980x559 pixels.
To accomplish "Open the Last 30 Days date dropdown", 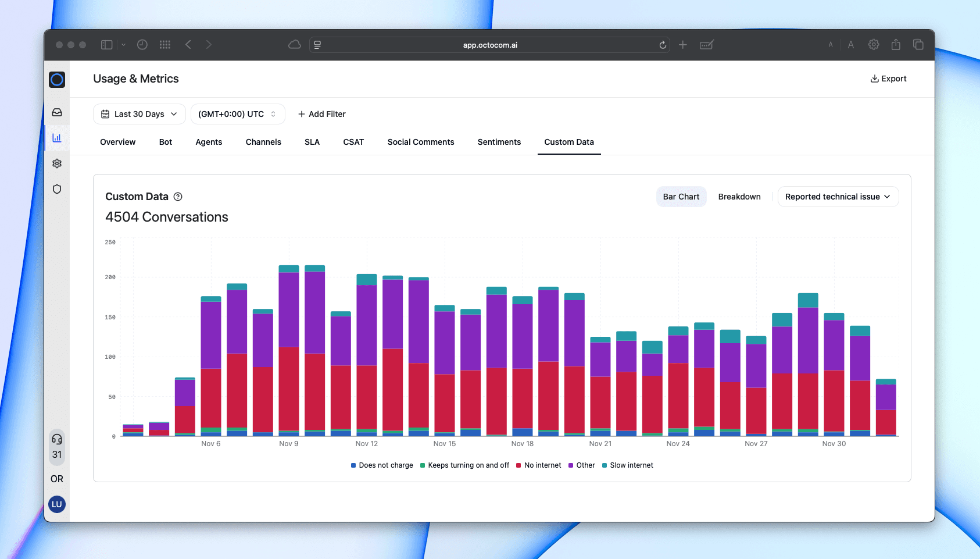I will point(140,114).
